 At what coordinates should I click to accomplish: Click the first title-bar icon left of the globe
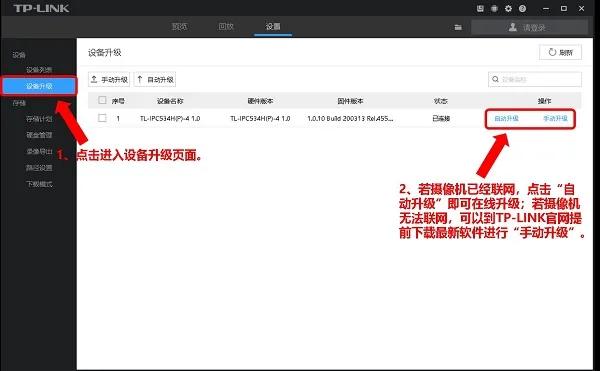[x=480, y=8]
